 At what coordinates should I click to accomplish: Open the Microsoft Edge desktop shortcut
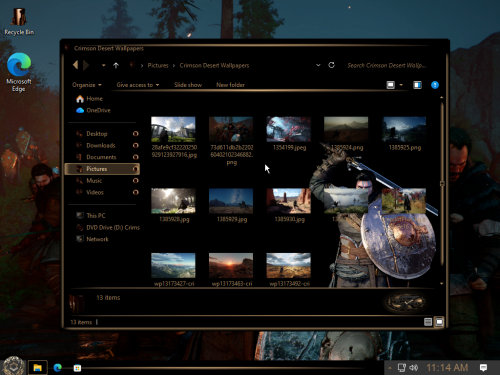click(19, 72)
